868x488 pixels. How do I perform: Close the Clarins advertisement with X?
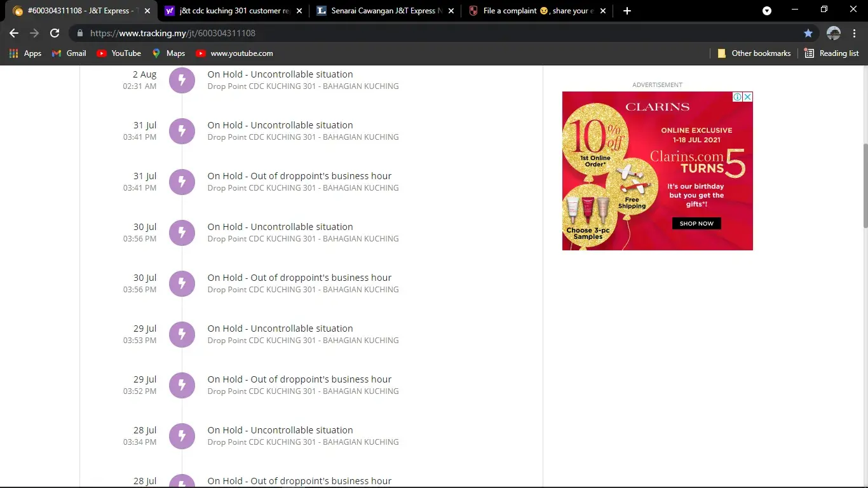(748, 97)
